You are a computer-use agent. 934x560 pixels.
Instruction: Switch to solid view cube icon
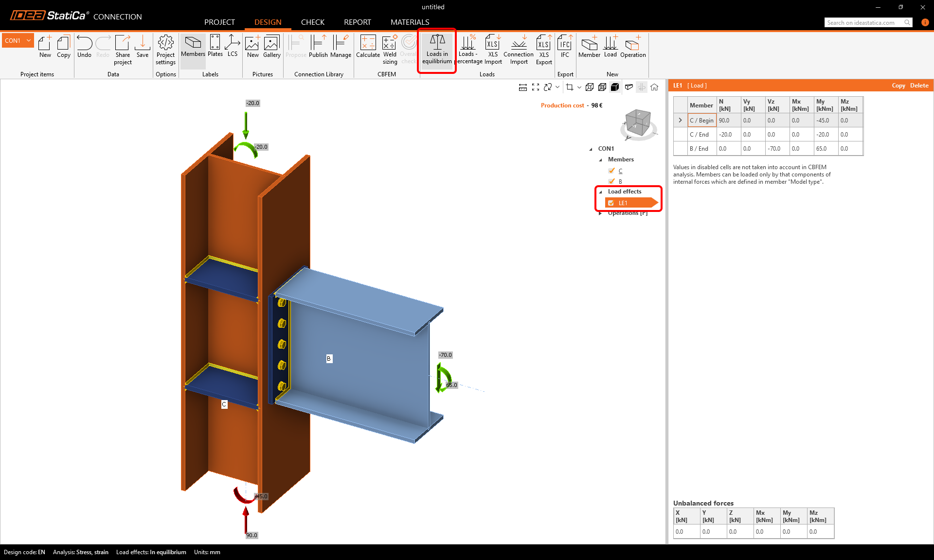(615, 87)
